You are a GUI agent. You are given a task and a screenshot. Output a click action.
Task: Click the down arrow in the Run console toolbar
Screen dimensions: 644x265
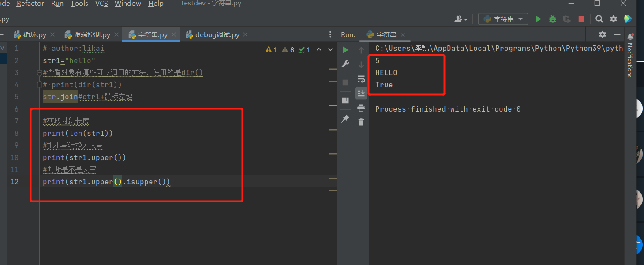(x=361, y=64)
